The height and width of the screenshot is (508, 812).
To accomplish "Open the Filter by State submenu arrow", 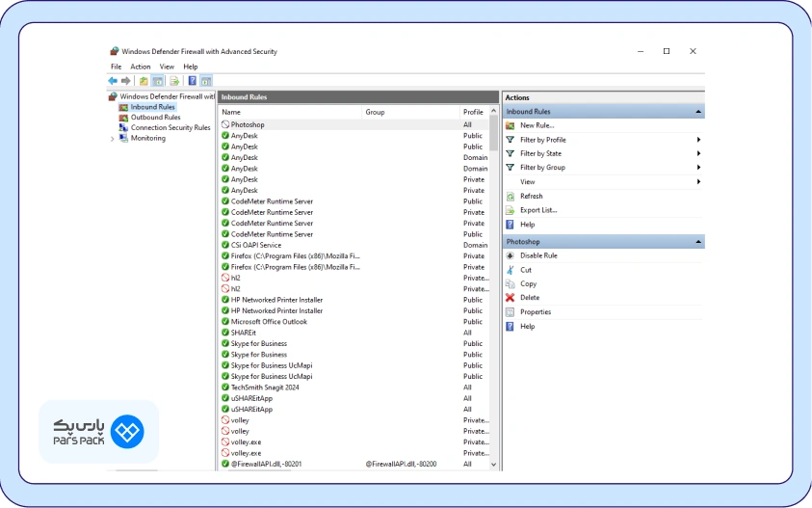I will pyautogui.click(x=698, y=153).
